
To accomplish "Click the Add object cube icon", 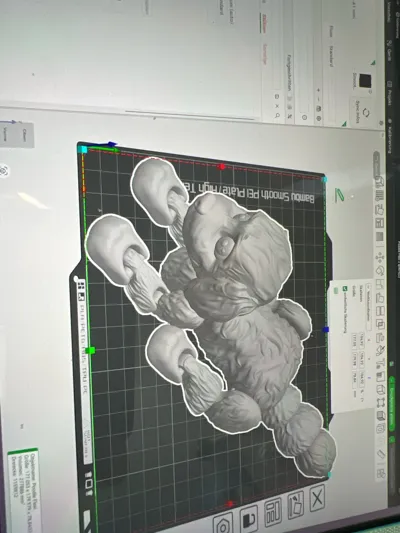I will point(380,181).
